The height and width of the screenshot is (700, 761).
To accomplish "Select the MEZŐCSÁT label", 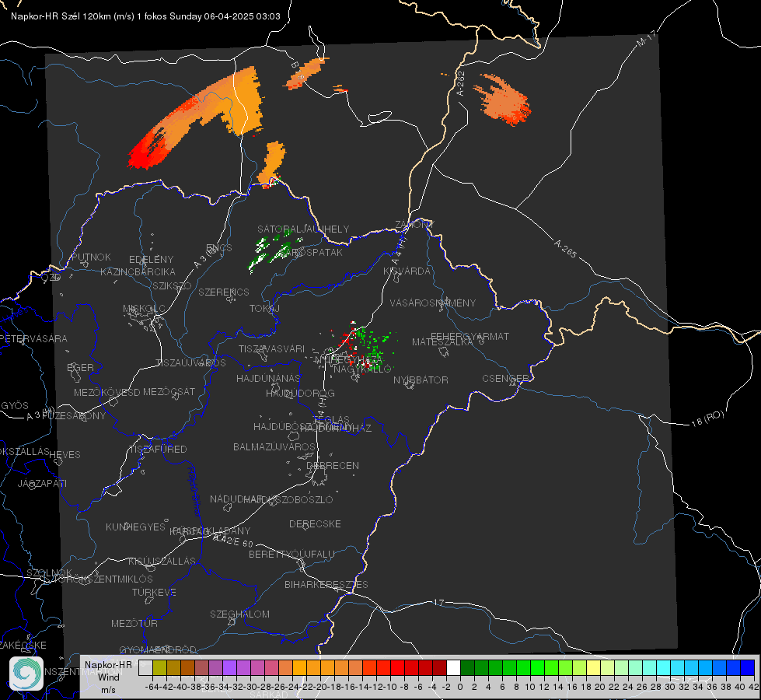I will tap(169, 391).
